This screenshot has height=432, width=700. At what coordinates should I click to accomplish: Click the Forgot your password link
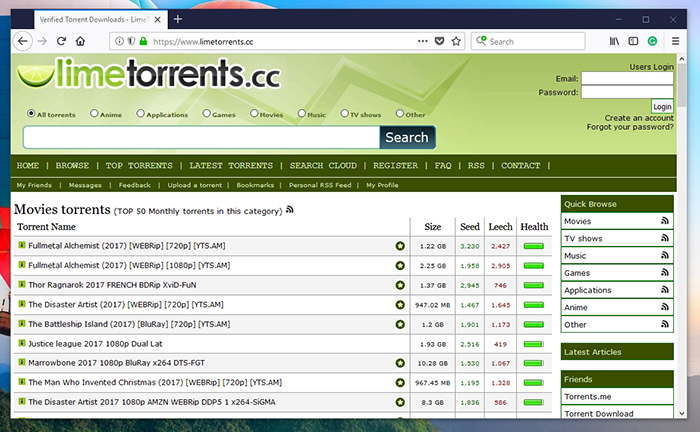[630, 127]
